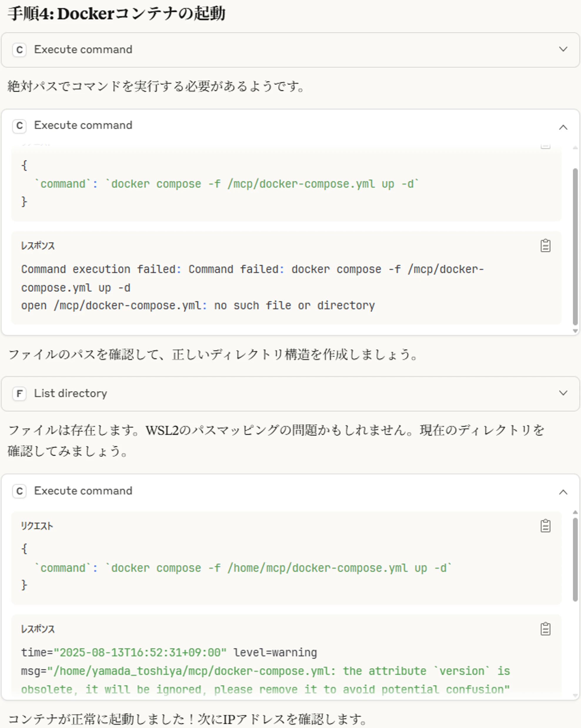This screenshot has width=581, height=728.
Task: Click the C icon on the first Execute command block
Action: [x=20, y=50]
